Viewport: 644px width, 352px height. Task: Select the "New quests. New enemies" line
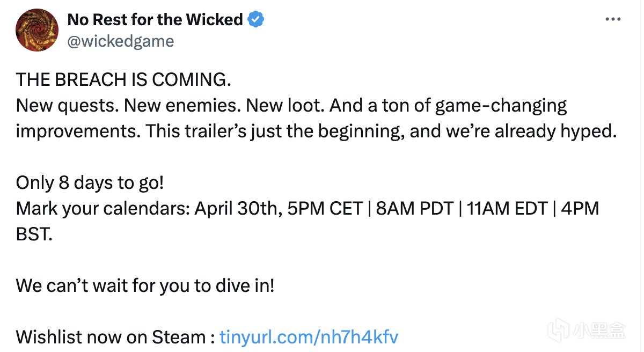(x=128, y=105)
